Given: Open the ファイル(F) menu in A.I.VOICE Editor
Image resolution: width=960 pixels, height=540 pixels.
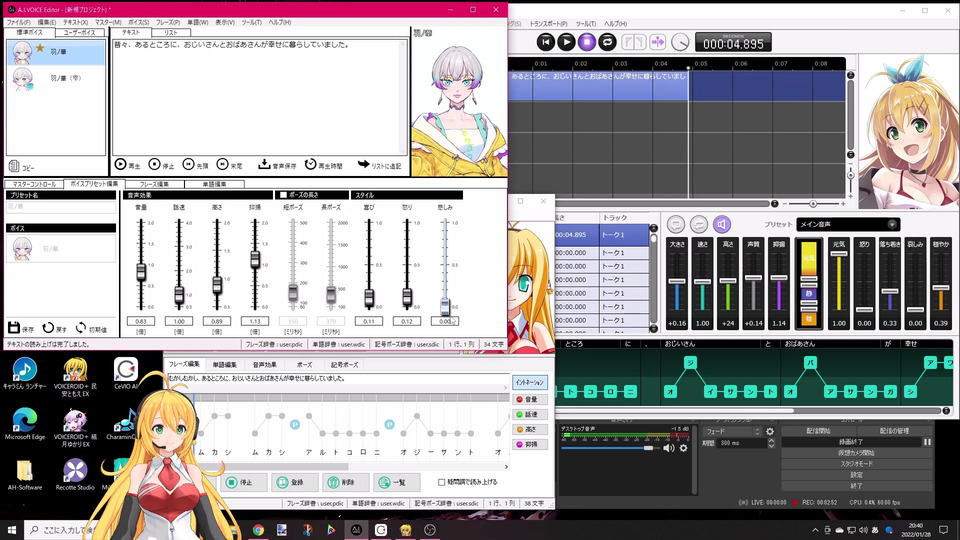Looking at the screenshot, I should 18,22.
